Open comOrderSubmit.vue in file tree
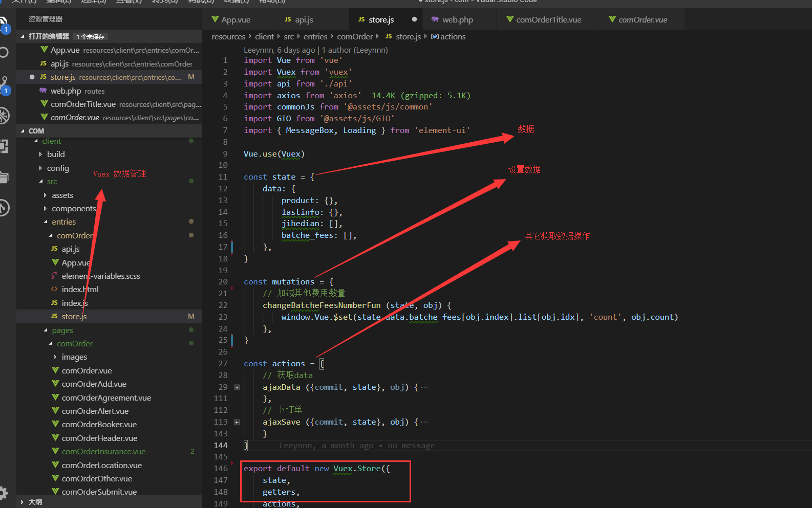 [99, 492]
